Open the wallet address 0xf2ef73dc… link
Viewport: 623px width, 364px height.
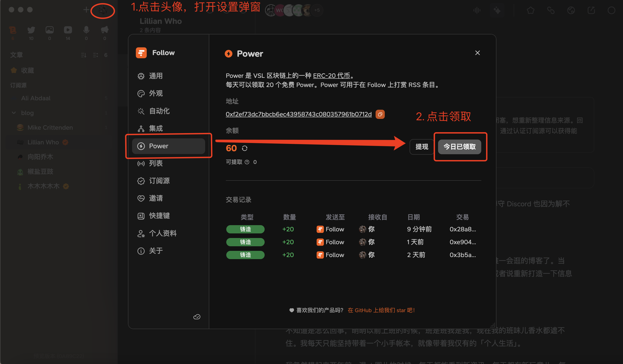pyautogui.click(x=298, y=114)
